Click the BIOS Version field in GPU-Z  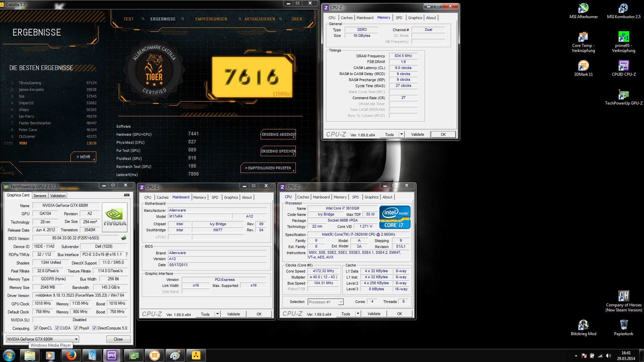[x=75, y=238]
